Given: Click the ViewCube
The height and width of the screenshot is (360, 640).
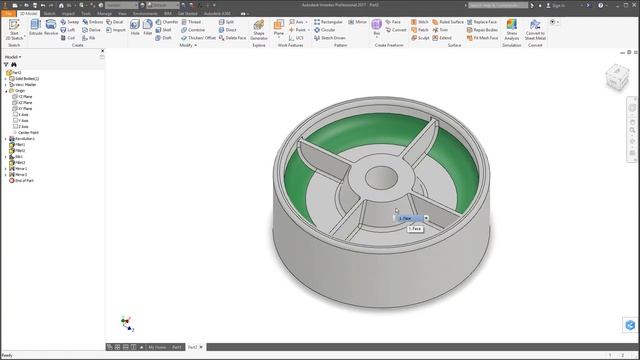Looking at the screenshot, I should point(616,78).
